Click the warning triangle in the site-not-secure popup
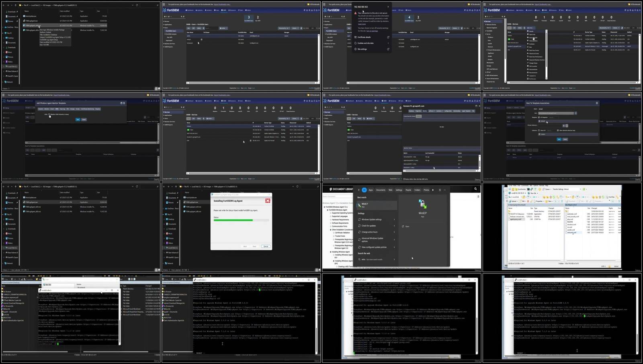643x364 pixels. pyautogui.click(x=355, y=13)
